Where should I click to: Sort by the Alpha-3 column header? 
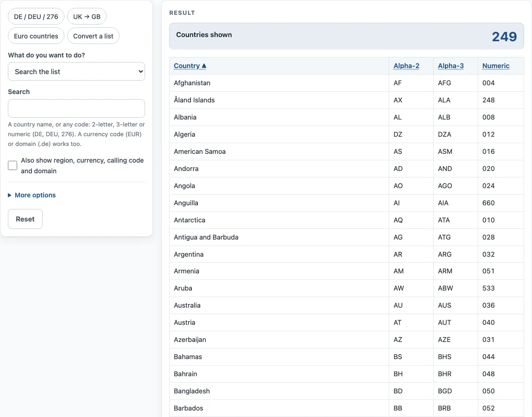point(450,66)
